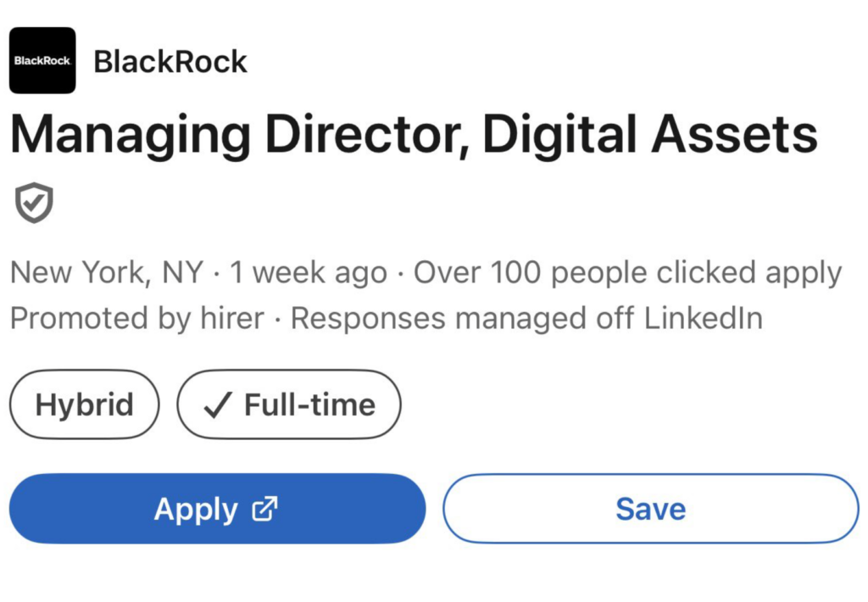Click the '1 week ago' posting date
Screen dimensions: 868x602
(x=309, y=273)
